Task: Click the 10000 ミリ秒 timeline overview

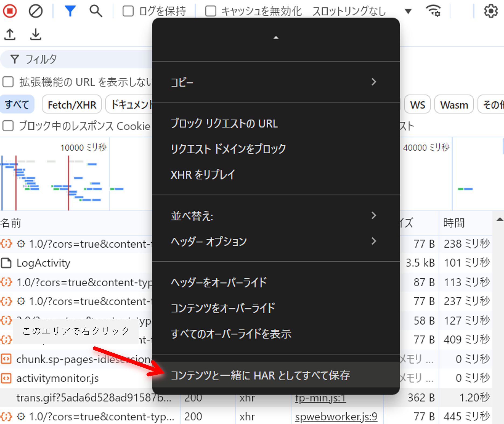Action: [x=83, y=147]
